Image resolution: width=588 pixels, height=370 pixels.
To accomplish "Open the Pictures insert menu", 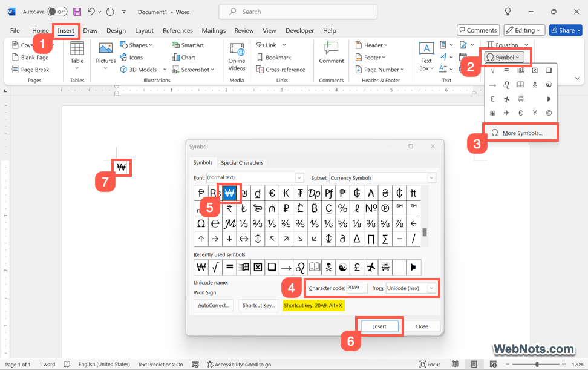I will pos(106,56).
